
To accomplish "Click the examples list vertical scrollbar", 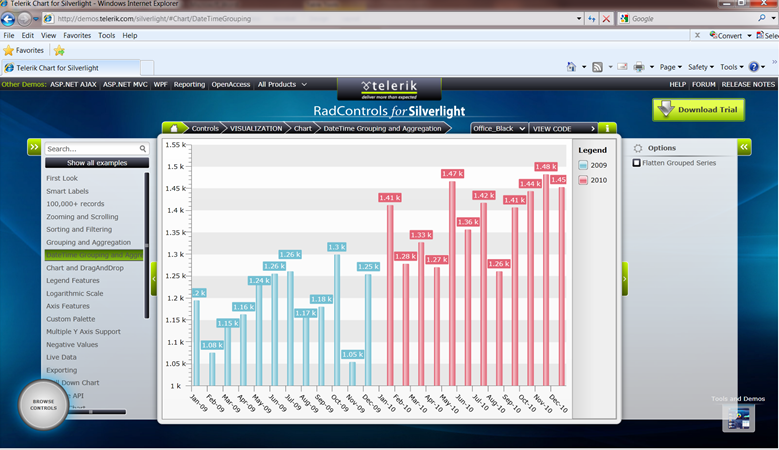I will point(147,245).
